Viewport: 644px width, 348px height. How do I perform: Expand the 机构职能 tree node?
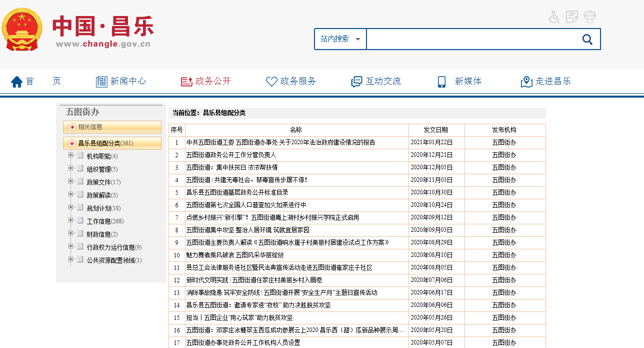[71, 156]
